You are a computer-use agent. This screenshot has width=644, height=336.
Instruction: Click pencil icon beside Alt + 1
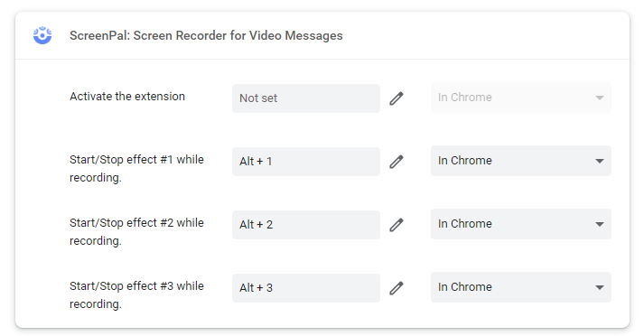[x=397, y=162]
